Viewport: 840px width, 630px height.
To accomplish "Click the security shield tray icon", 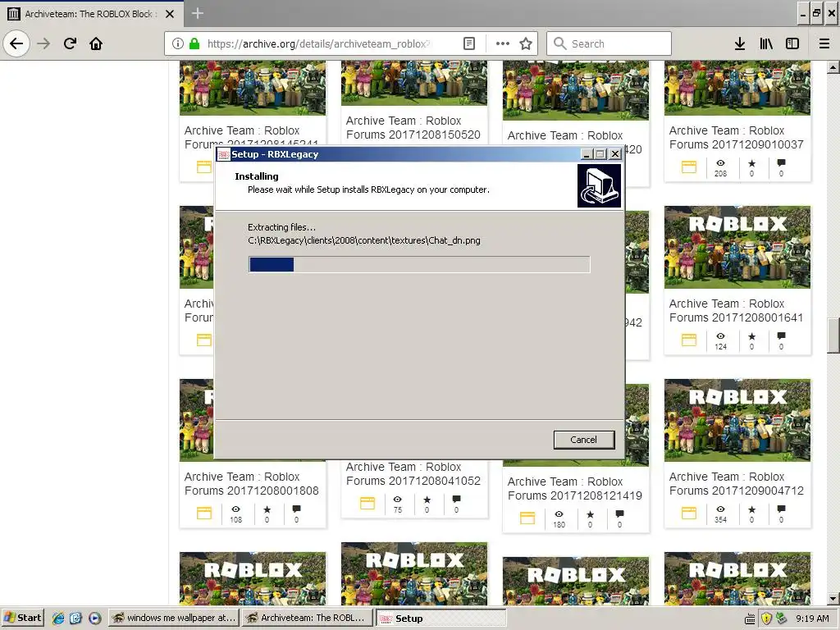I will pos(766,619).
